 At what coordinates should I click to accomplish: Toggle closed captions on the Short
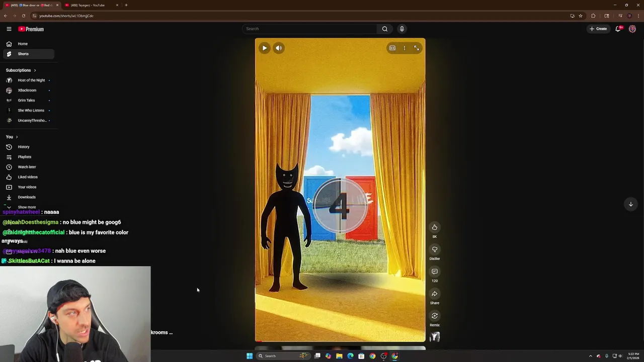(392, 48)
